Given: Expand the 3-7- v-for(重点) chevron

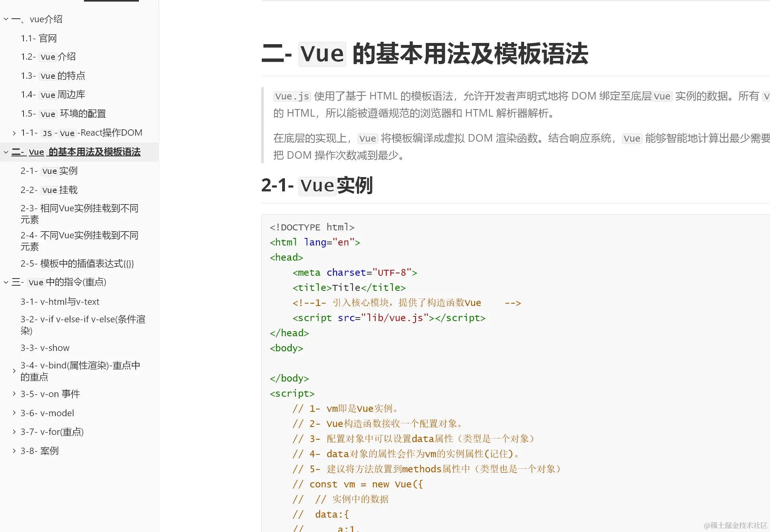Looking at the screenshot, I should pyautogui.click(x=14, y=432).
